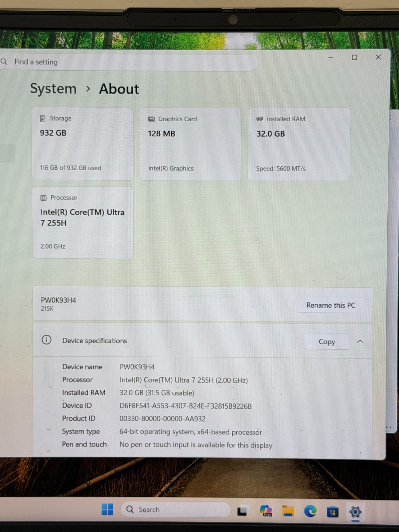Click the Installed RAM chip icon
Viewport: 399px width, 532px height.
(x=260, y=119)
